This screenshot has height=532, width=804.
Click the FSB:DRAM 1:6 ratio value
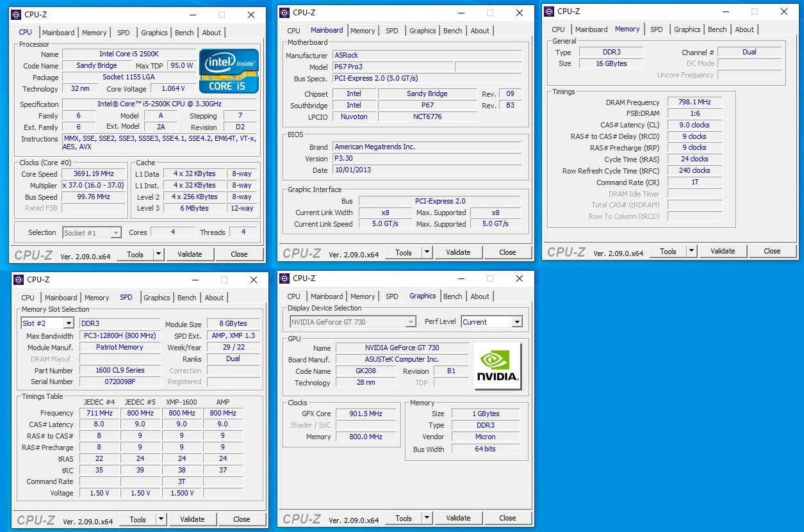pos(694,113)
